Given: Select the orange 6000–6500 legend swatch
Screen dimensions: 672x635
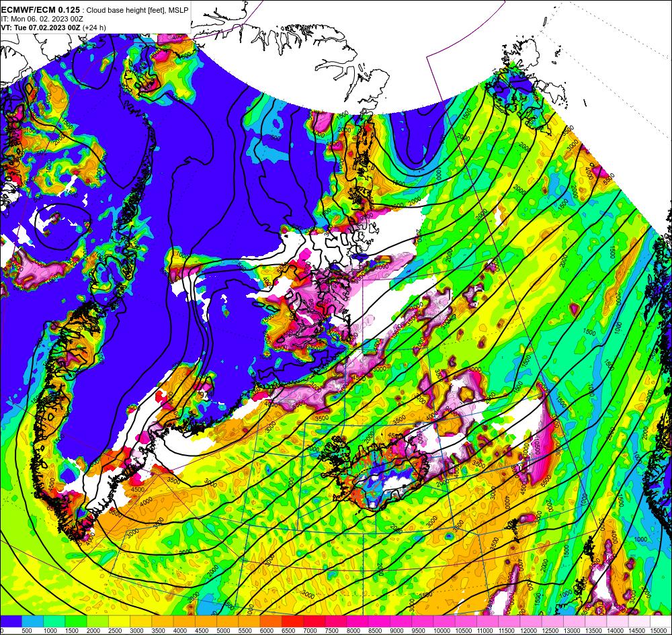Looking at the screenshot, I should tap(271, 622).
